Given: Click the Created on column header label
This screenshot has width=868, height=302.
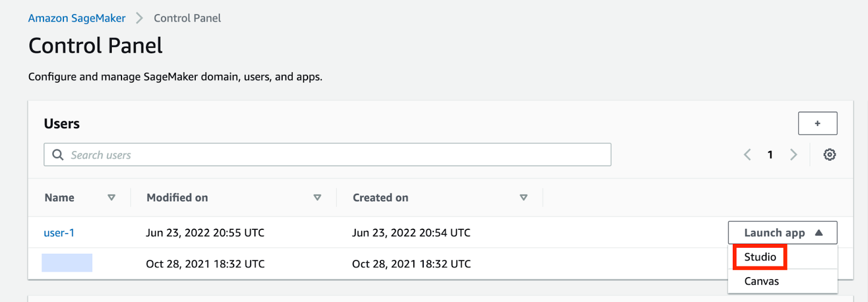Looking at the screenshot, I should pyautogui.click(x=380, y=198).
